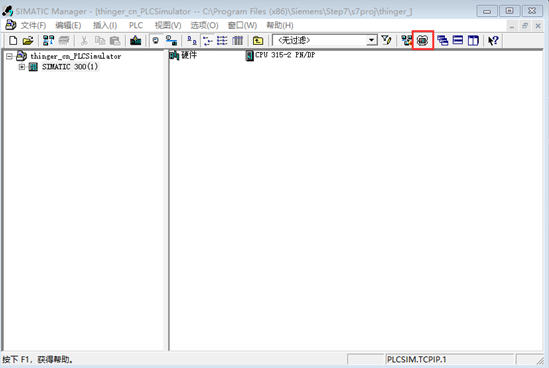Image resolution: width=549 pixels, height=368 pixels.
Task: Select thinger_cn_PLCSimulator project in tree
Action: click(75, 56)
